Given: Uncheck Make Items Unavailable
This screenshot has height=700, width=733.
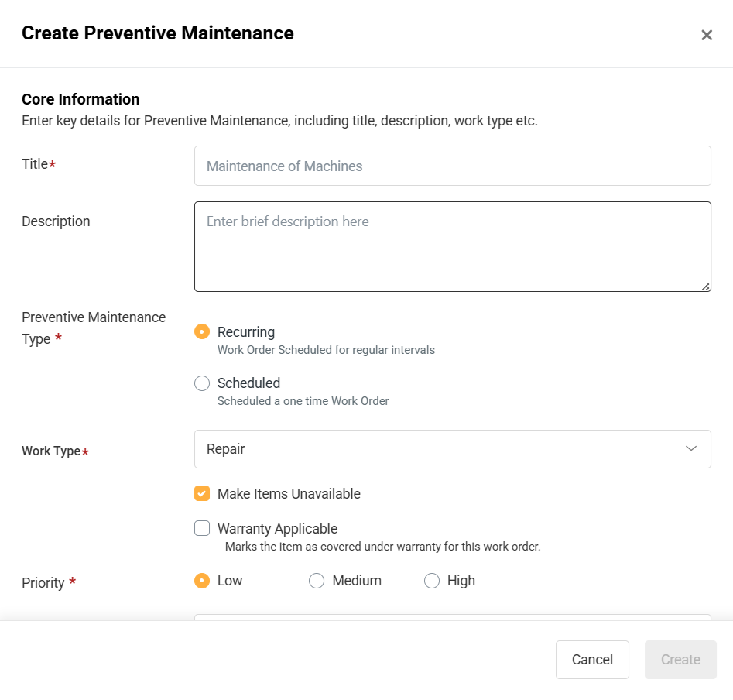Looking at the screenshot, I should (202, 493).
